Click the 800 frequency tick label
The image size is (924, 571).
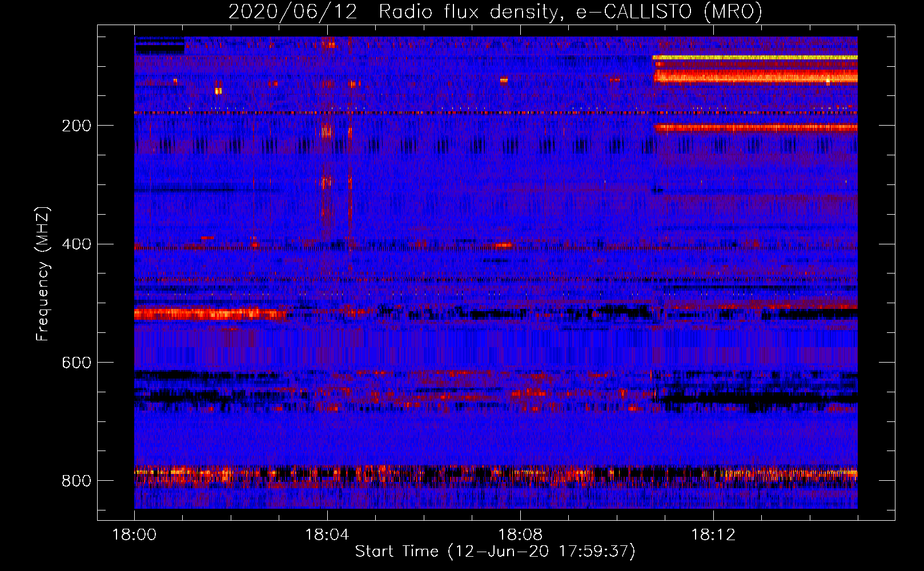coord(77,481)
